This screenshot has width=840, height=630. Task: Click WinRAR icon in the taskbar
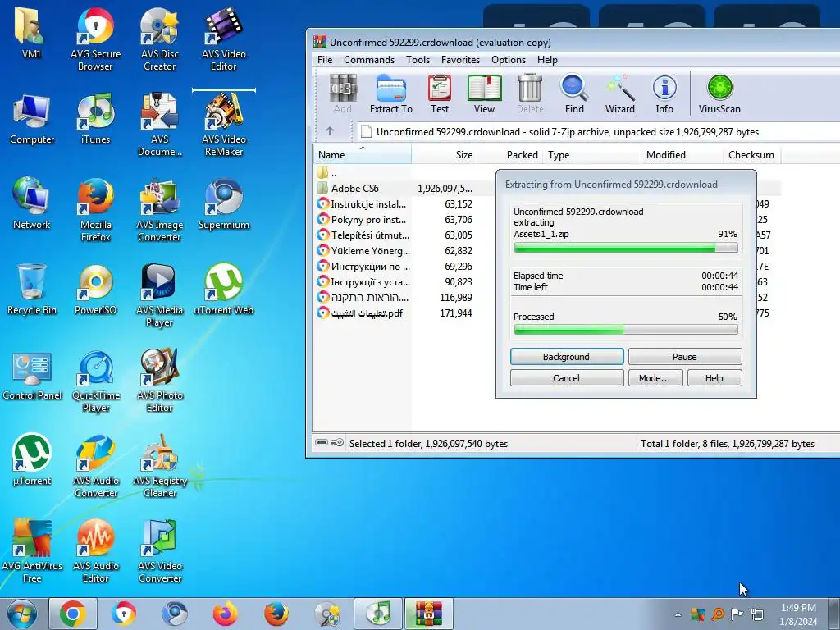click(428, 614)
